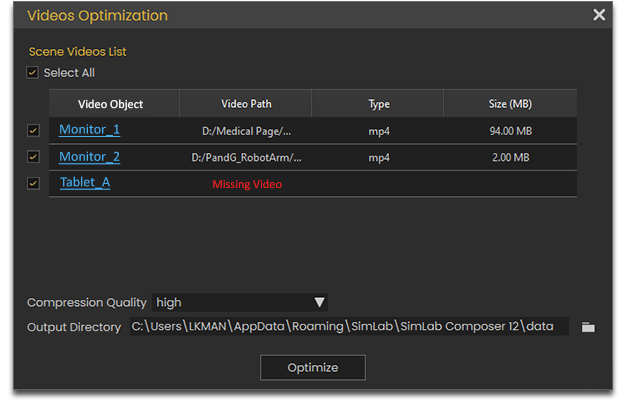This screenshot has width=626, height=405.
Task: Uncheck the Monitor_1 video checkbox
Action: pos(33,130)
